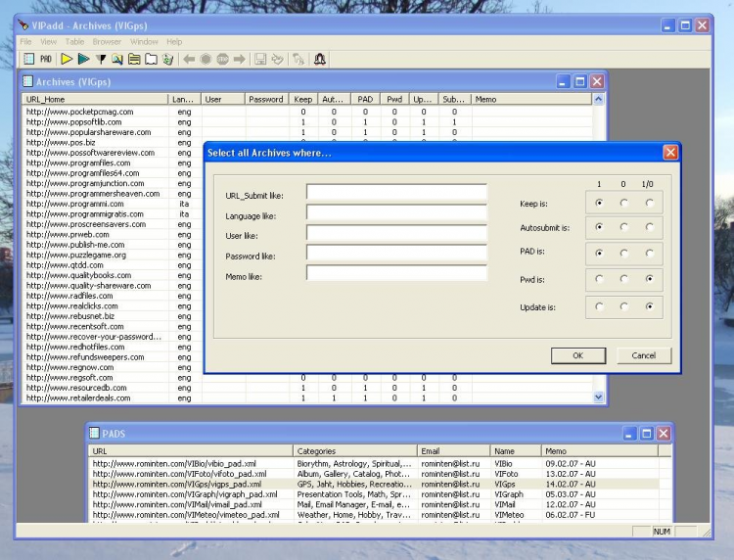This screenshot has width=734, height=560.
Task: Open the Table menu
Action: (x=74, y=42)
